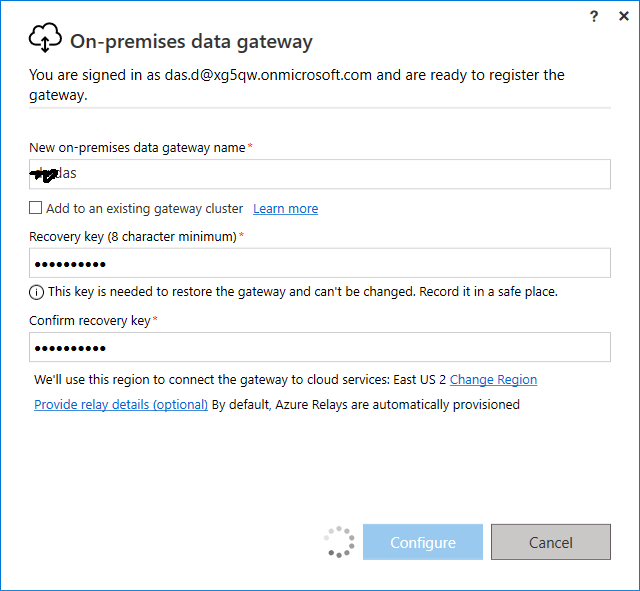Close the gateway setup dialog
The image size is (640, 591).
(x=624, y=16)
